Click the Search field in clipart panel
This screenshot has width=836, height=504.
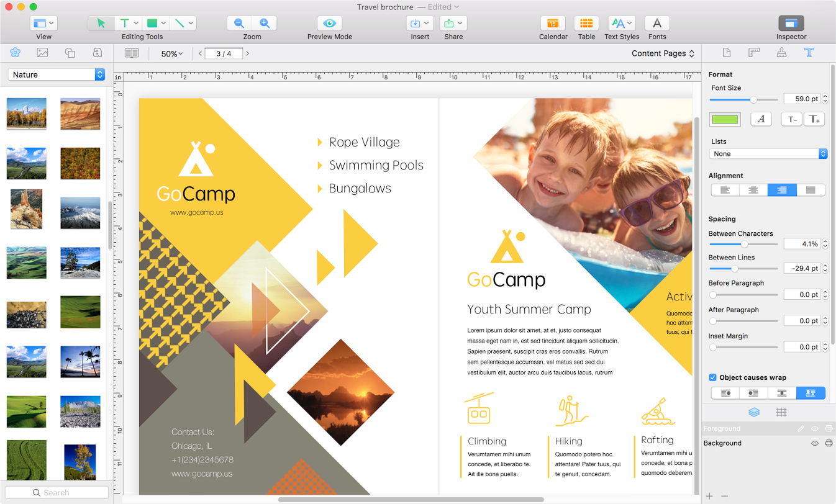click(57, 493)
